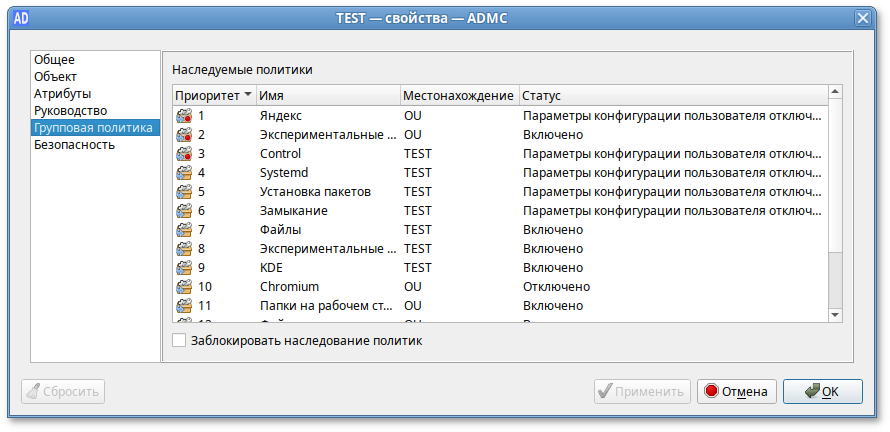Click the Отключено status for Chromium
The image size is (890, 432).
556,287
